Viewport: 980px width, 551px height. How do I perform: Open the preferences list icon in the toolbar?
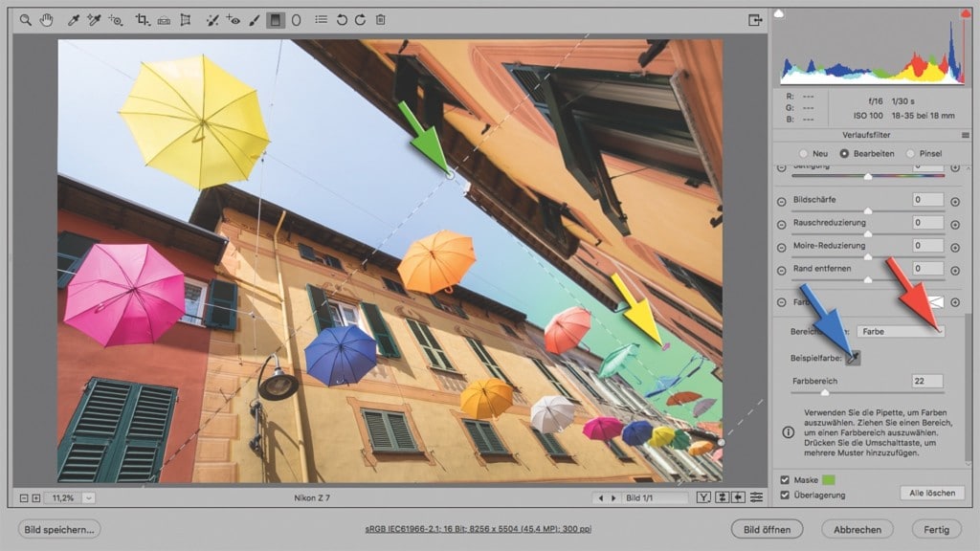click(x=322, y=19)
